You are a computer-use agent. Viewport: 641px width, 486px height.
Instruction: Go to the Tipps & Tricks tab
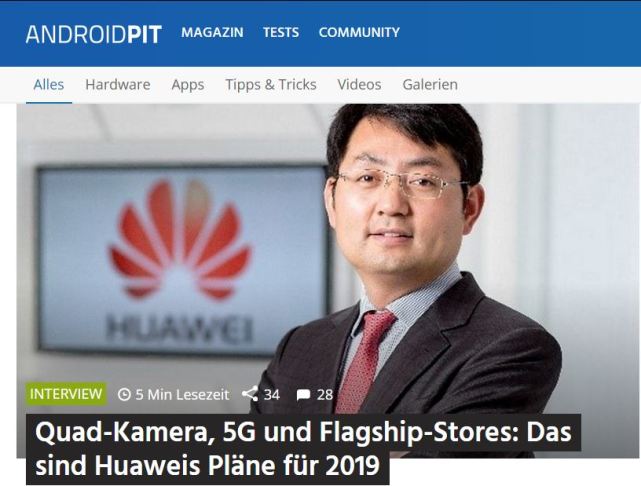point(271,85)
